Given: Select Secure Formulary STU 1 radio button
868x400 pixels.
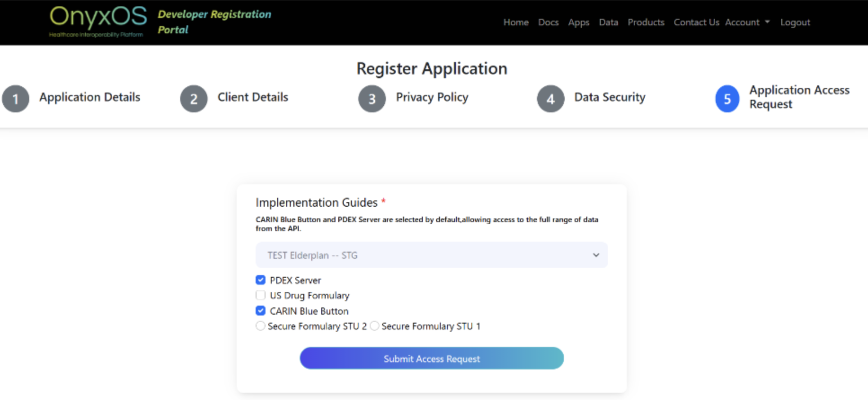Looking at the screenshot, I should (374, 326).
